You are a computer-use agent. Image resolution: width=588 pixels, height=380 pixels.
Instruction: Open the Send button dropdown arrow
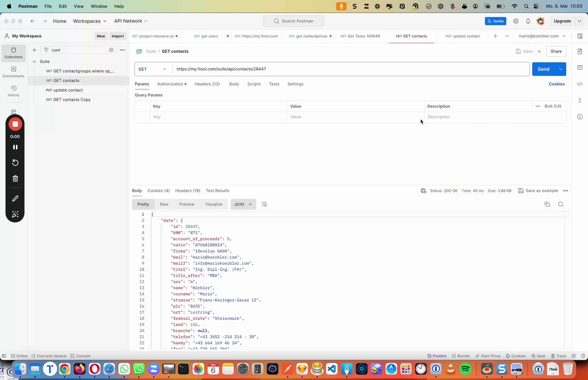point(560,69)
